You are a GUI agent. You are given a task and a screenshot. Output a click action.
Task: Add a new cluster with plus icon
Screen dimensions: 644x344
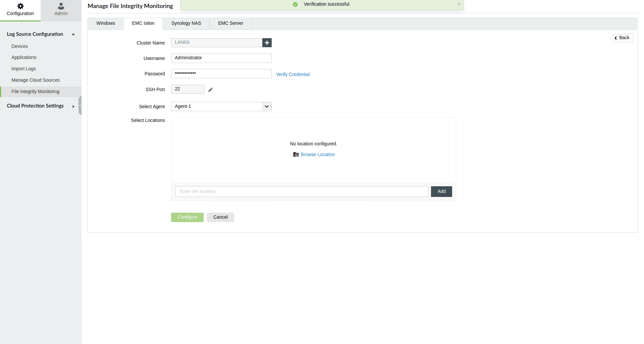(x=267, y=43)
